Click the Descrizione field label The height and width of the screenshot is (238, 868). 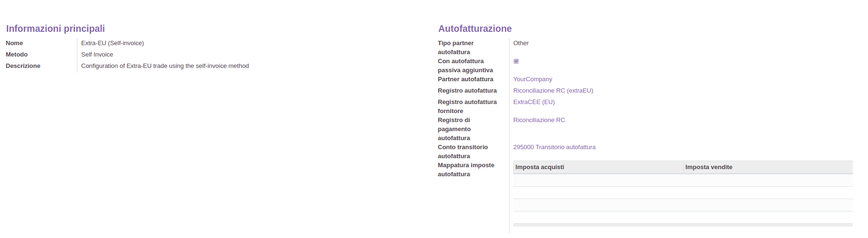pyautogui.click(x=23, y=66)
